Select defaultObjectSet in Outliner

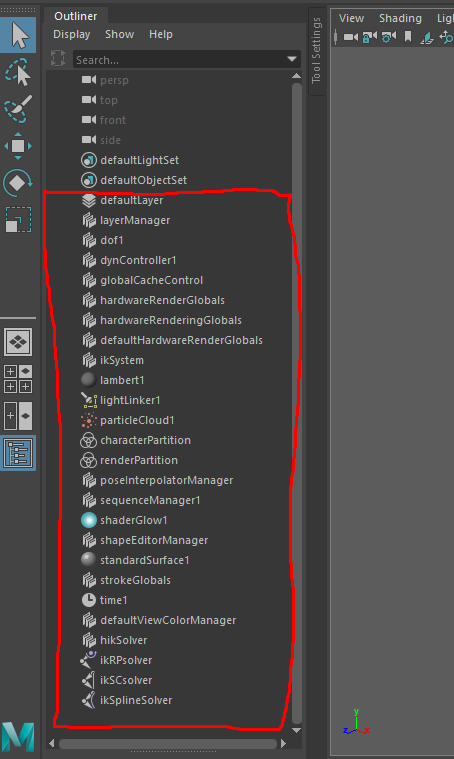click(x=143, y=180)
